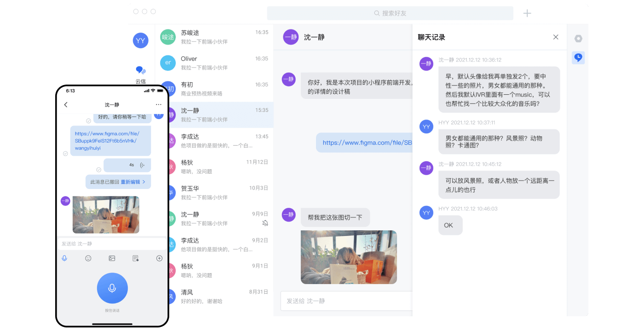Open the image picker icon in mobile toolbar

click(x=112, y=258)
